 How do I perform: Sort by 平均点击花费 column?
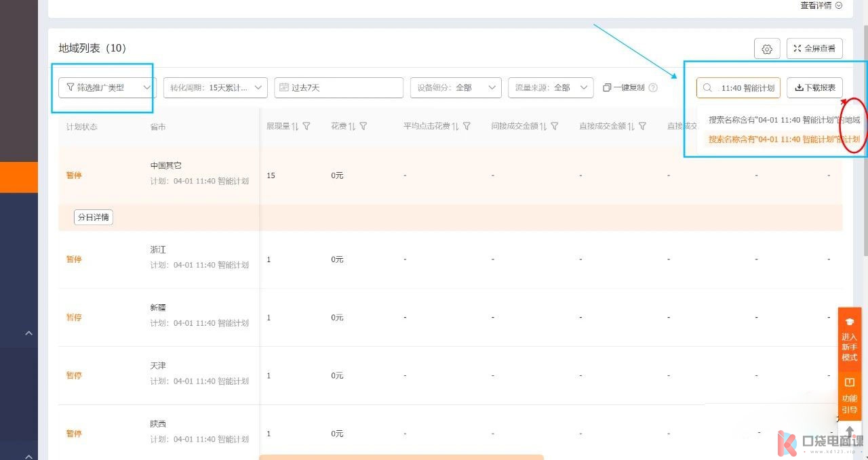pyautogui.click(x=455, y=126)
